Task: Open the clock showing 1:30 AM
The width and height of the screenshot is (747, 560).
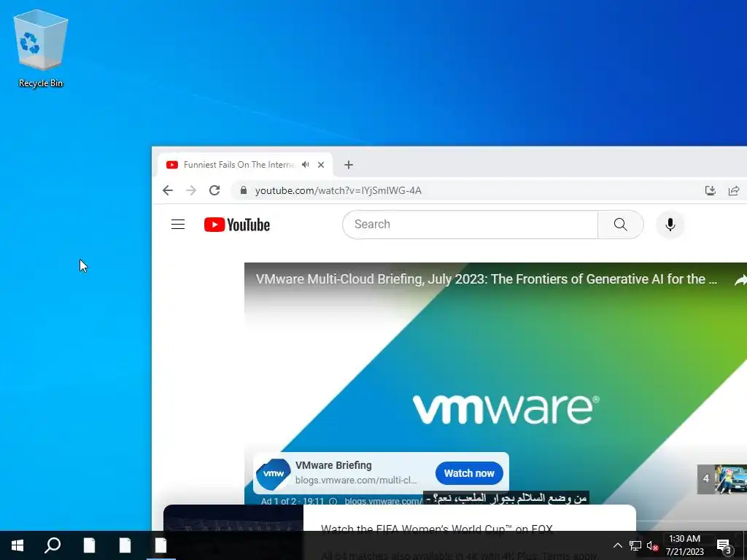Action: [684, 545]
